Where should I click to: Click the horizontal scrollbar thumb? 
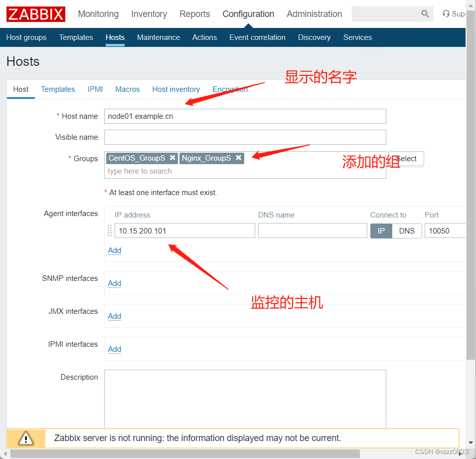(185, 454)
